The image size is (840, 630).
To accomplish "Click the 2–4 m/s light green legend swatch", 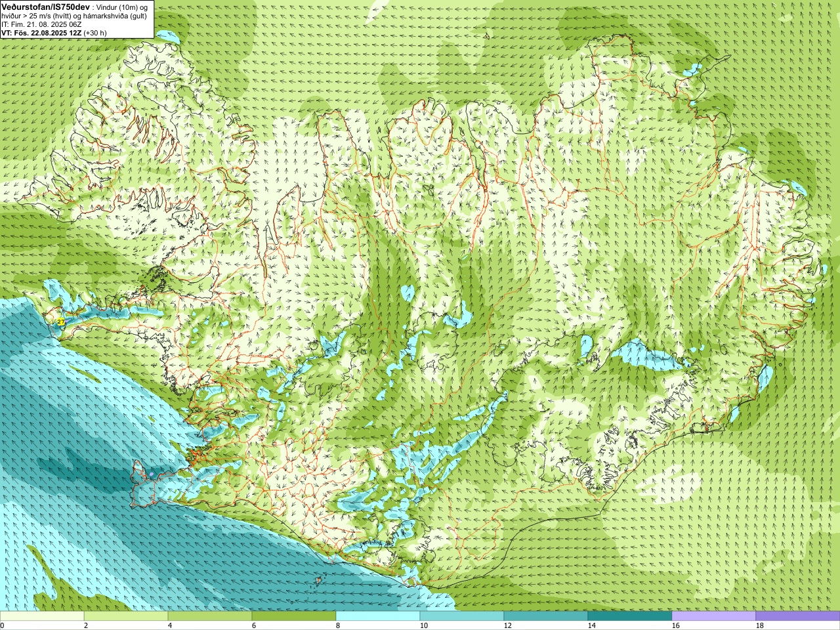I will pos(126,616).
